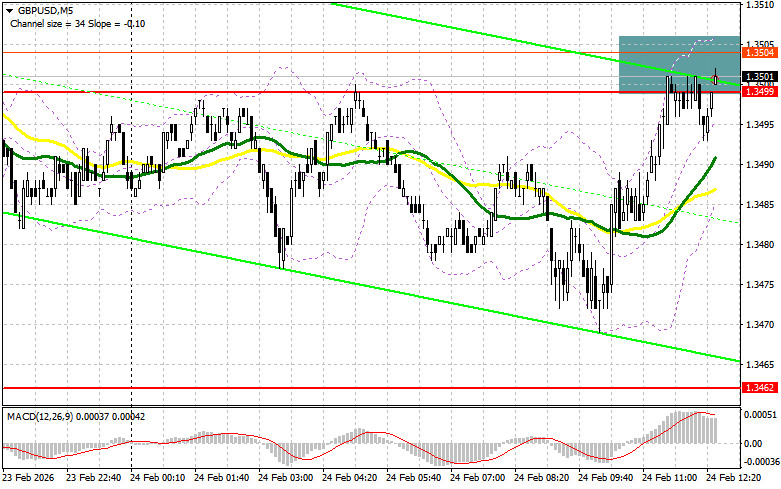Click the 24 Feb 08:20 time label
The height and width of the screenshot is (489, 781).
[541, 478]
